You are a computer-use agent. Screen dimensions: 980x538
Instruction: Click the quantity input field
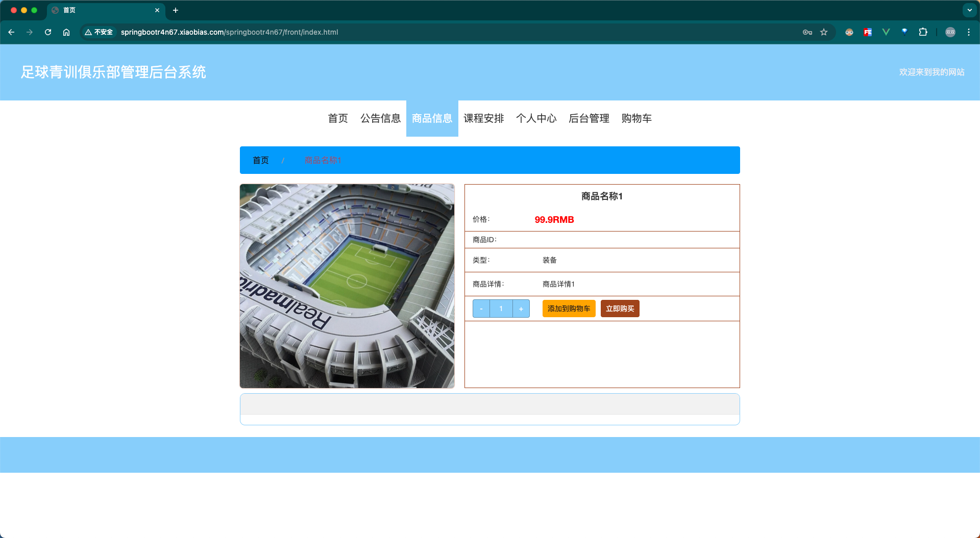tap(501, 309)
